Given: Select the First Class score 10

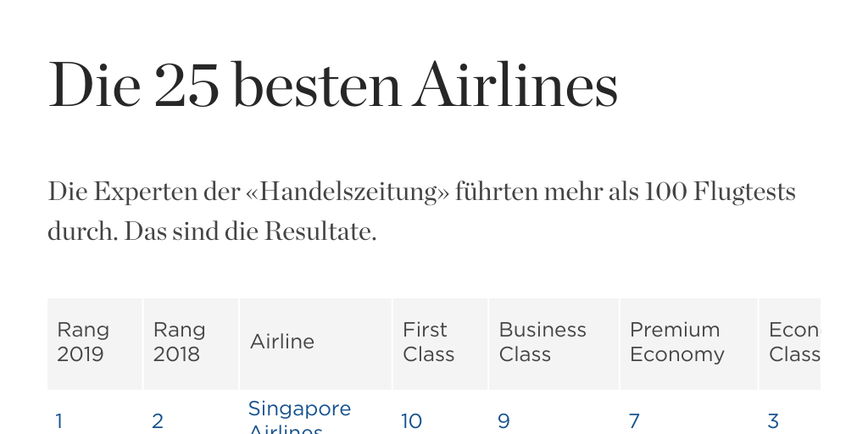Looking at the screenshot, I should [411, 421].
